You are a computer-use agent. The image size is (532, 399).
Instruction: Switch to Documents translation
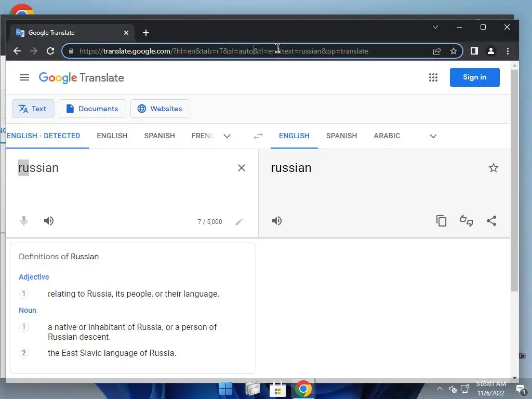coord(92,109)
